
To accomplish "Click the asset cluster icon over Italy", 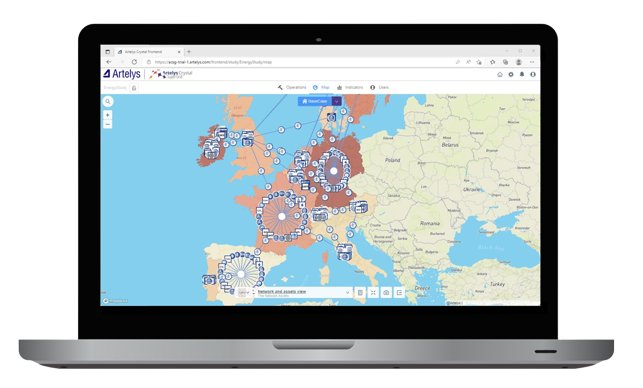I will click(x=344, y=252).
